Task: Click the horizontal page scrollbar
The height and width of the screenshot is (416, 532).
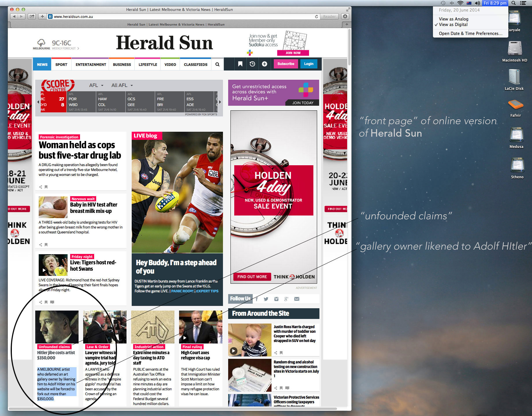Action: pos(173,408)
